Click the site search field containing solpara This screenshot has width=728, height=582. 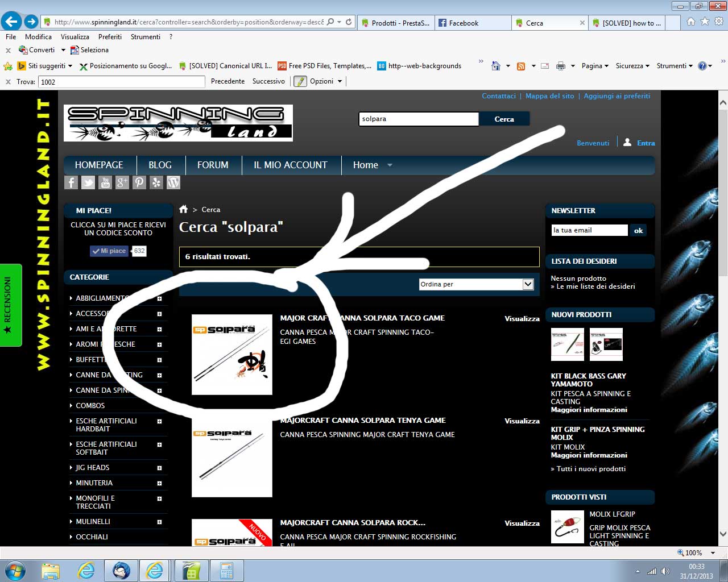click(419, 119)
